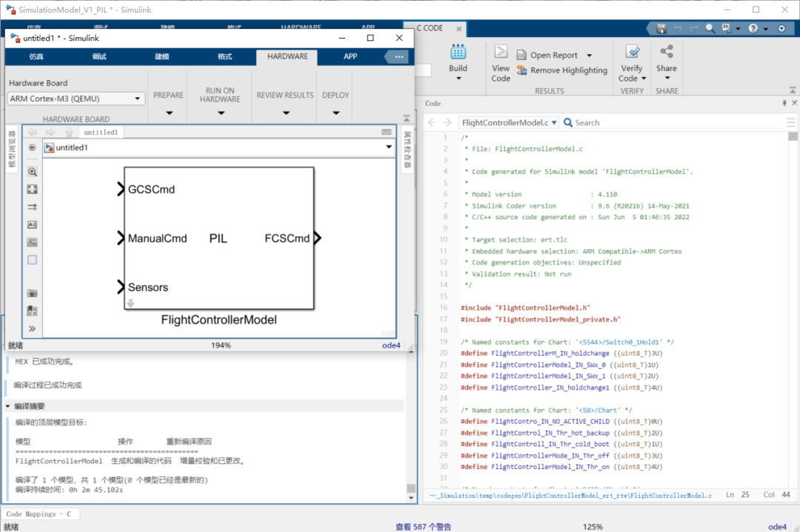
Task: Click the hide/show explorer bar circle icon
Action: [x=32, y=147]
